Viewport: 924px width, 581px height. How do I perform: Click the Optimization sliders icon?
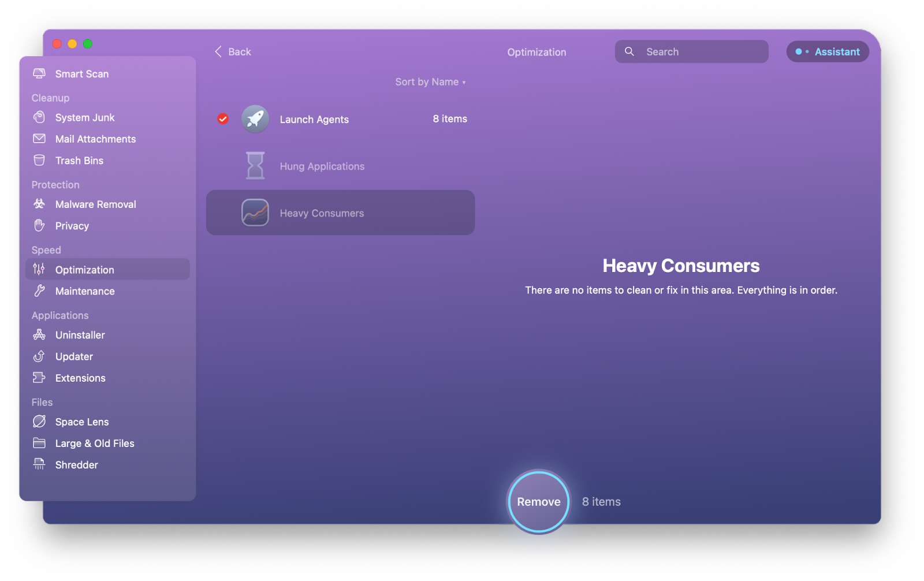(x=39, y=269)
